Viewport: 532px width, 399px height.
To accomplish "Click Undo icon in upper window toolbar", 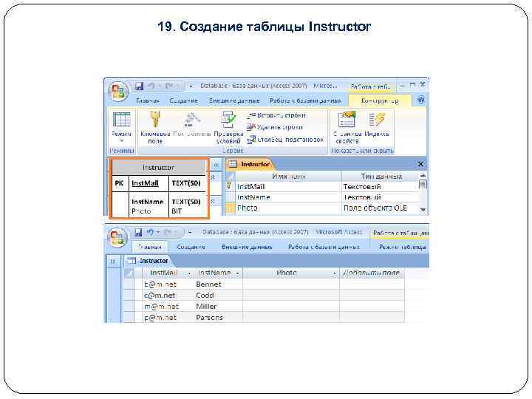I will click(x=151, y=86).
